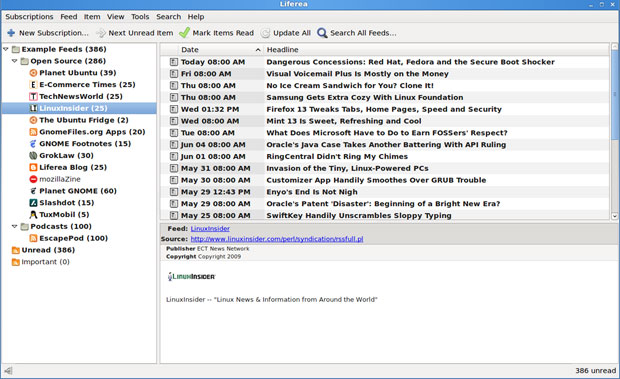This screenshot has height=379, width=620.
Task: Click the Headline column header
Action: (437, 50)
